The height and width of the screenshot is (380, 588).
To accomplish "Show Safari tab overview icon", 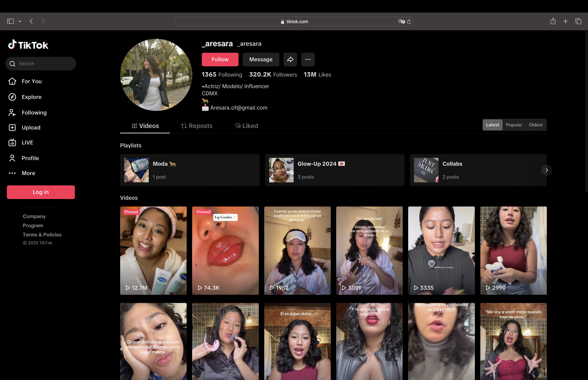I will click(x=578, y=21).
